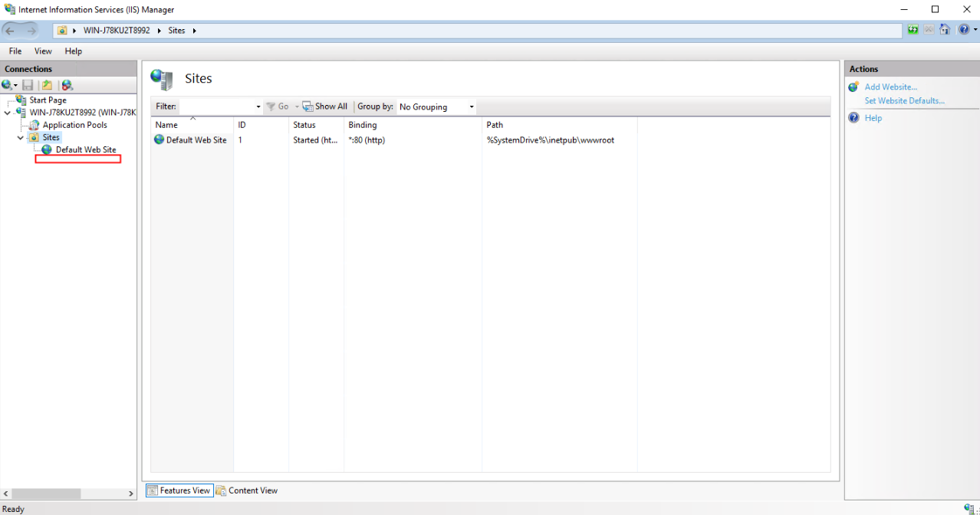Click Sites segment in address breadcrumb
The width and height of the screenshot is (980, 515).
click(176, 31)
